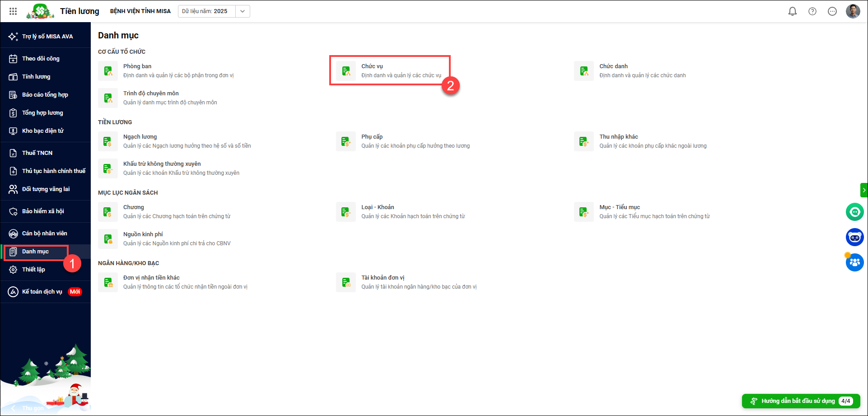The width and height of the screenshot is (868, 416).
Task: Open the Tài khoản đơn vị icon
Action: (x=346, y=282)
